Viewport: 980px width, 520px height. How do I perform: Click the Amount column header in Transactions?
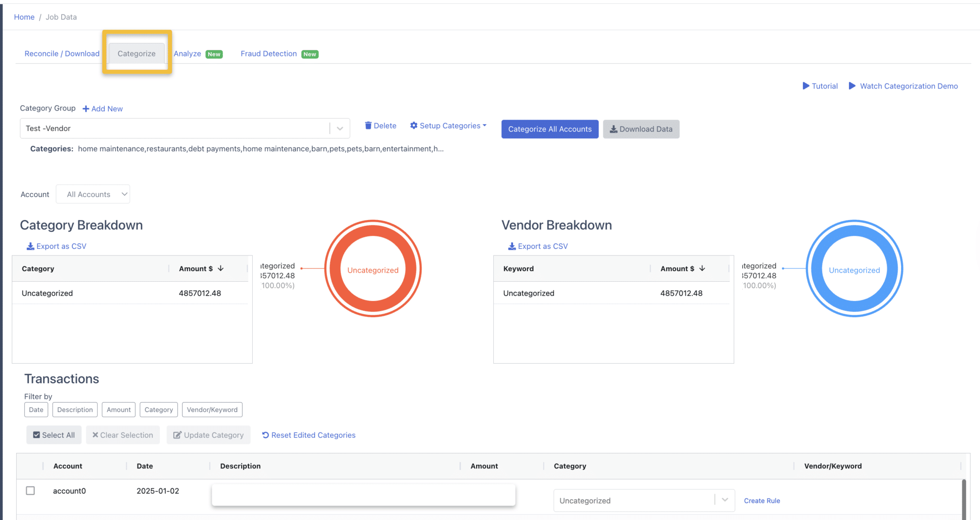point(484,466)
